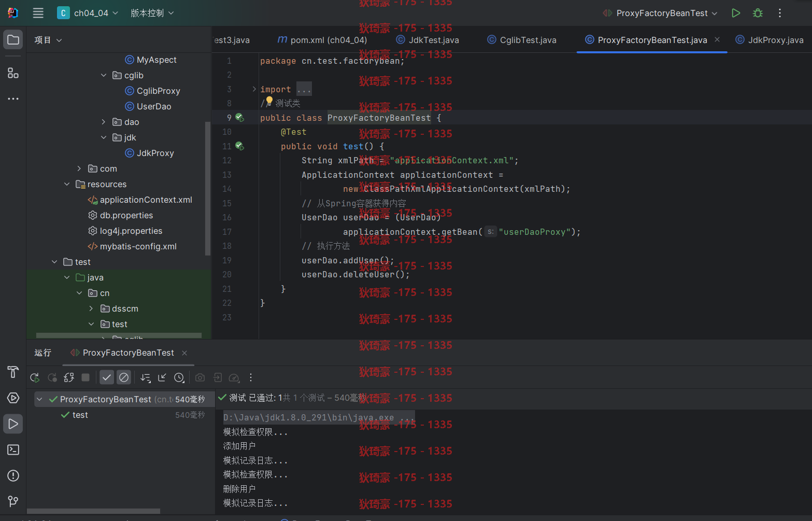
Task: Close the ProxyFactoryBeanTest.java editor tab
Action: 717,39
